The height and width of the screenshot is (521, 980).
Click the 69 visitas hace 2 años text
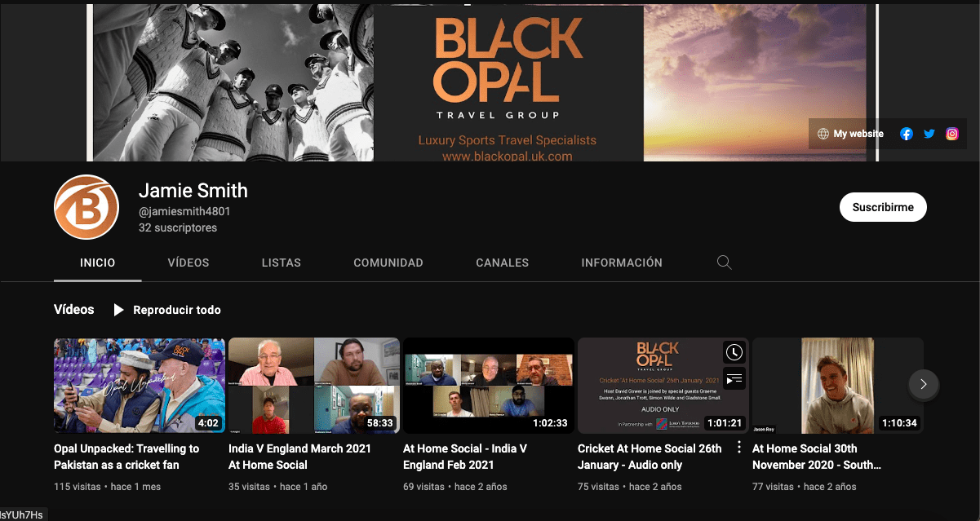455,487
